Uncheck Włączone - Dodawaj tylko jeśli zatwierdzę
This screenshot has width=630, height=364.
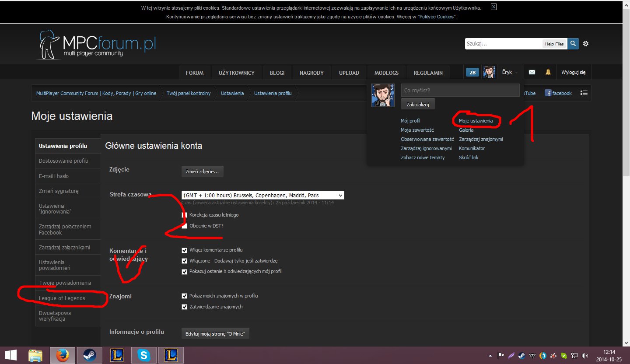(x=184, y=261)
